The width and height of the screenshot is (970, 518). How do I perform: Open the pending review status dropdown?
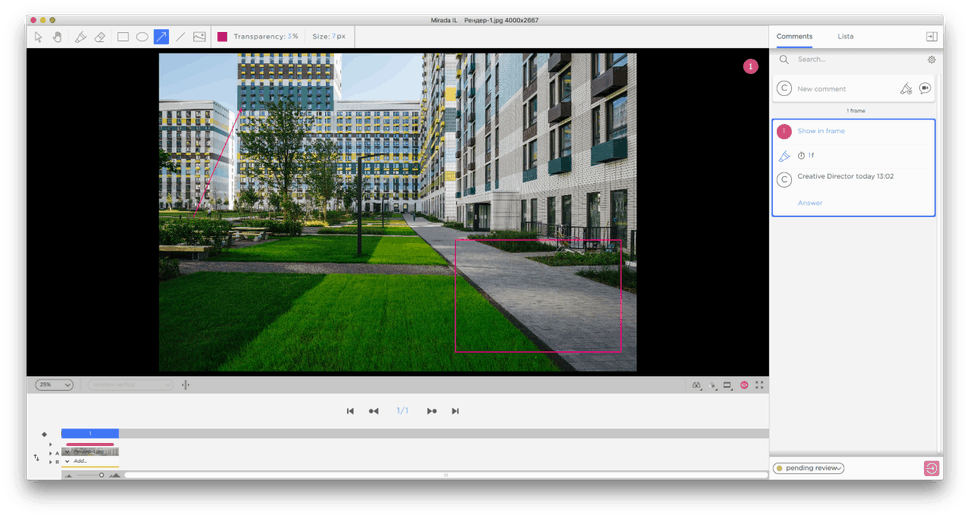pos(808,468)
